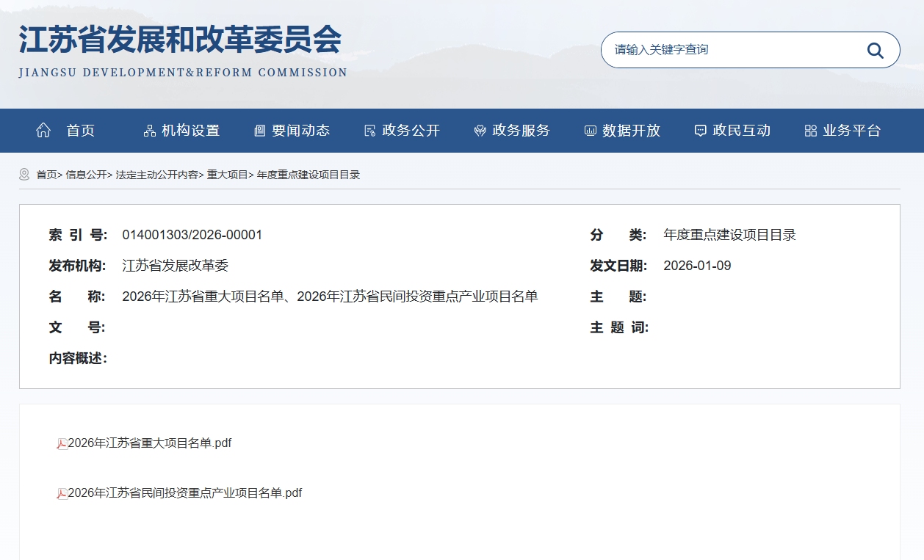Download 2026年江苏省民间投资重点产业项目名单.pdf
924x560 pixels.
click(185, 493)
